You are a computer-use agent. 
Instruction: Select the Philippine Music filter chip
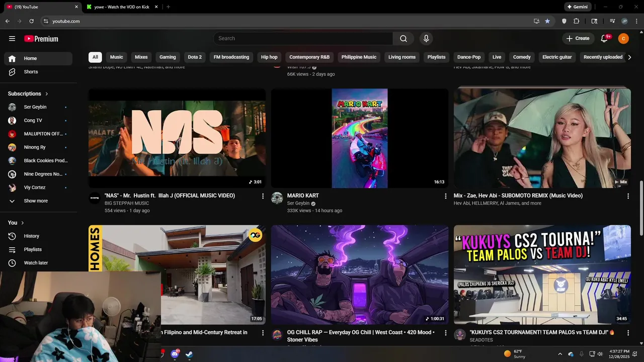(x=359, y=57)
